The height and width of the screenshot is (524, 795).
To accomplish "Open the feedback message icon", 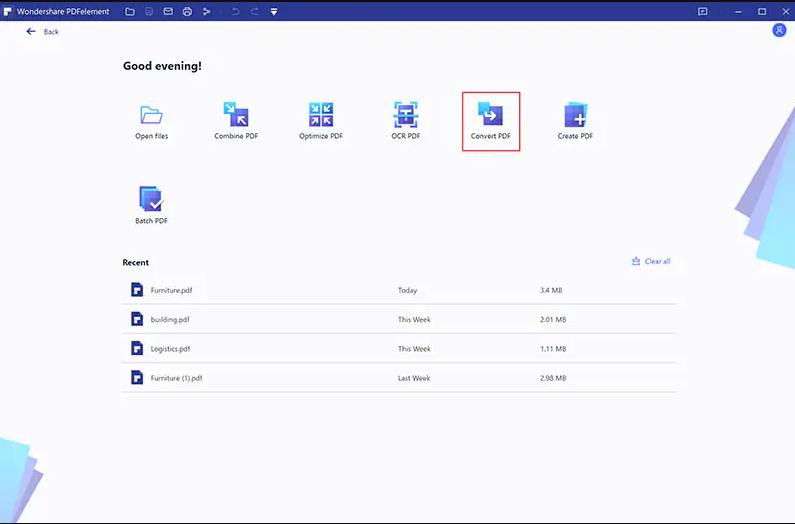I will tap(703, 11).
